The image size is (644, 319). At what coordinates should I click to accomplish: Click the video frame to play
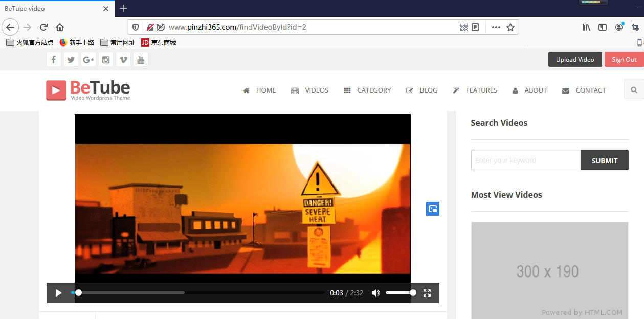pyautogui.click(x=242, y=209)
